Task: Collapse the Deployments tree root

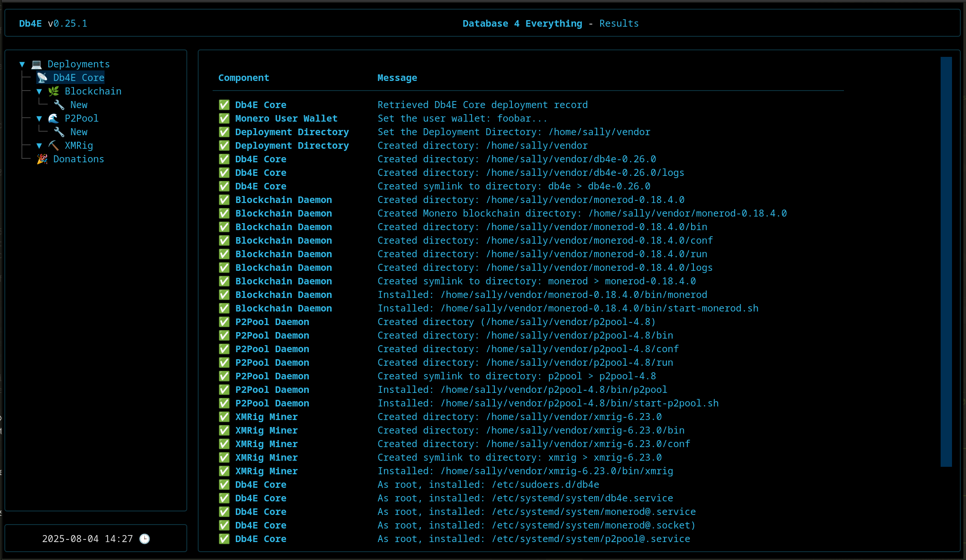Action: click(22, 64)
